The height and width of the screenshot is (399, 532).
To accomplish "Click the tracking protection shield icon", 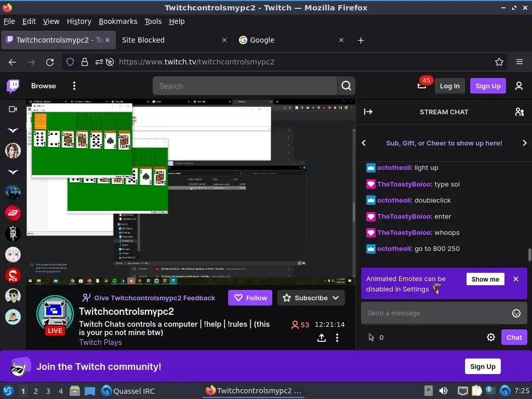I will pos(70,62).
